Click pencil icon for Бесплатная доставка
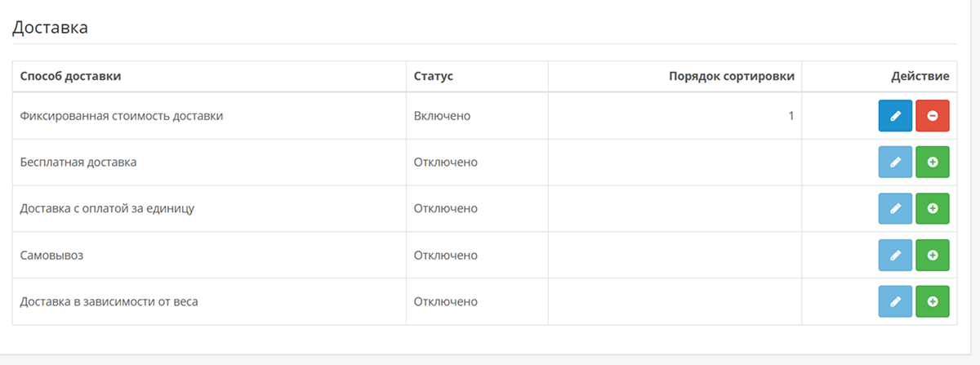The height and width of the screenshot is (365, 980). 895,162
